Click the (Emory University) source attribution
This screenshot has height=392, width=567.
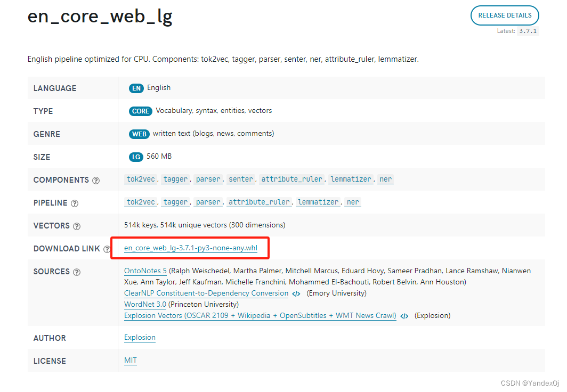coord(337,293)
